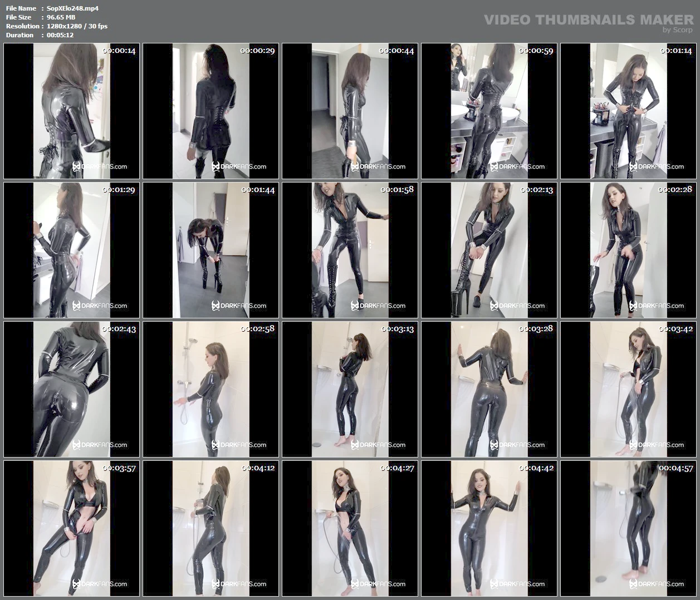Viewport: 700px width, 600px height.
Task: Open the 00:01:44 thumbnail
Action: [211, 250]
